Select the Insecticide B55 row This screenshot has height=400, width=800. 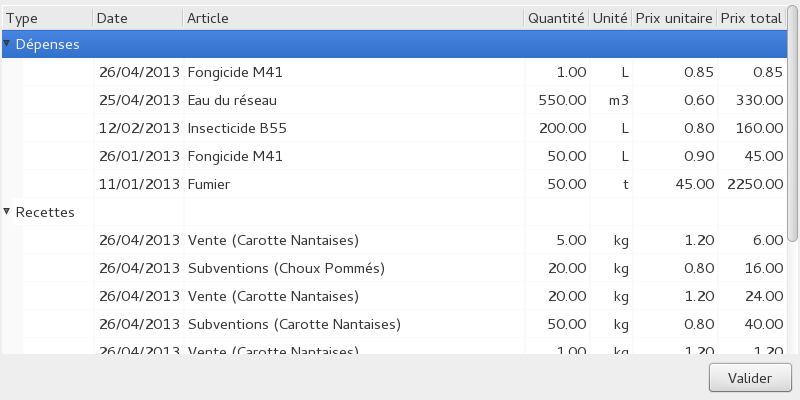click(394, 128)
